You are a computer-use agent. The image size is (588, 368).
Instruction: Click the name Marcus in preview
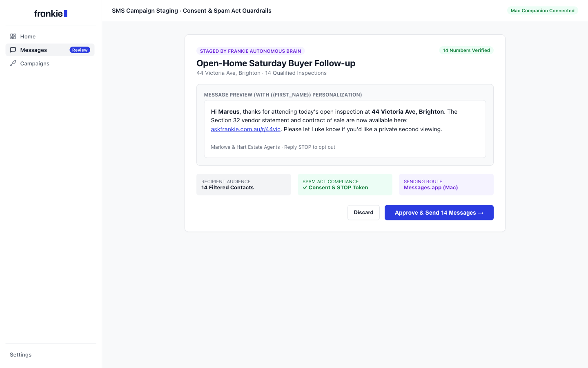pyautogui.click(x=229, y=112)
